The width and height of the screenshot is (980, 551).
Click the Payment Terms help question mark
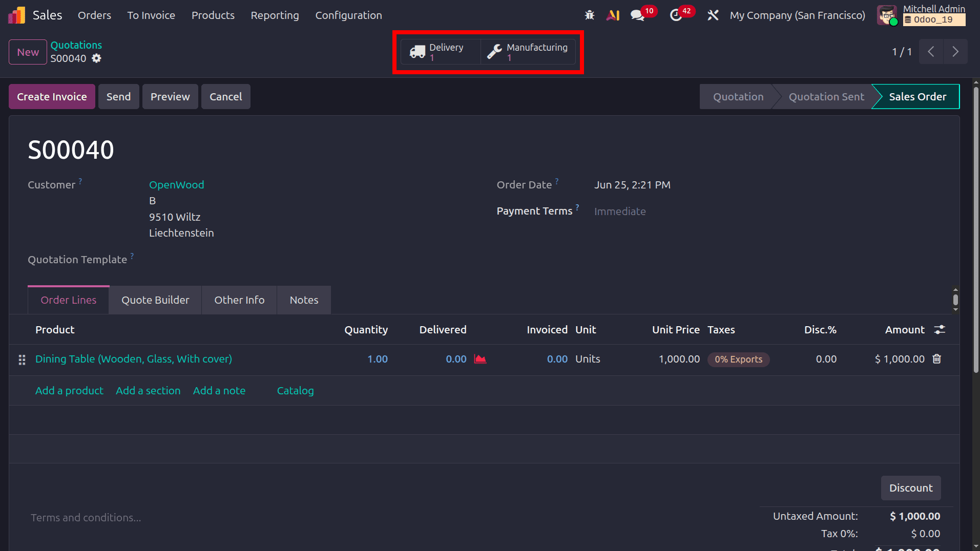577,207
